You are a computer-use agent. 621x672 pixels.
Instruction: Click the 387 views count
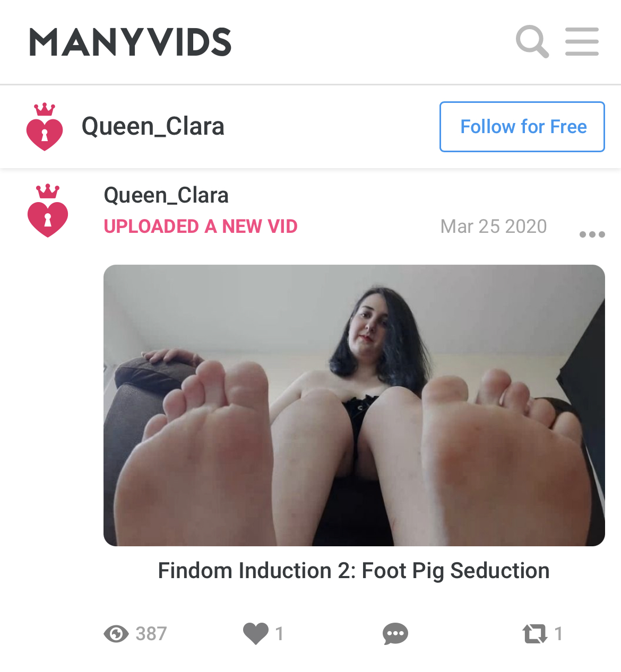click(x=151, y=634)
